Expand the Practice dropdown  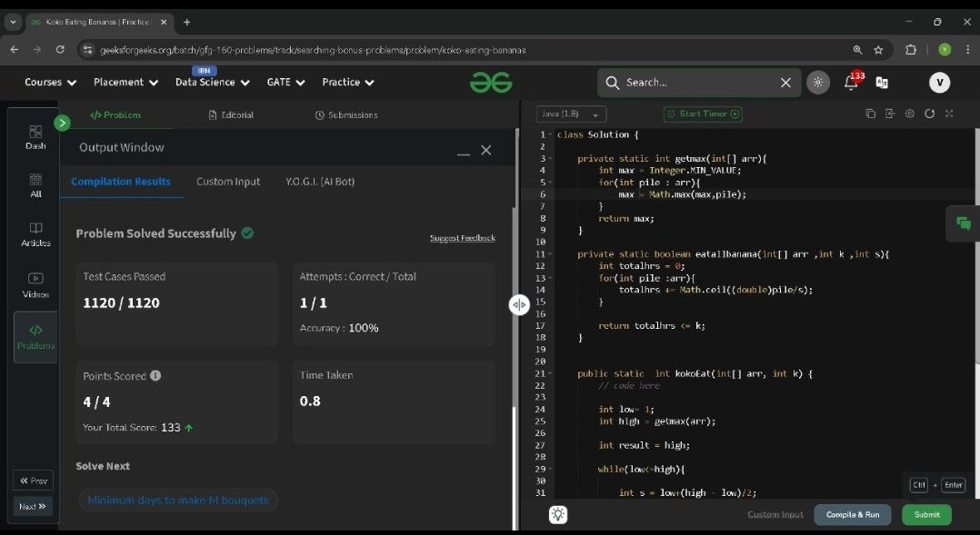coord(348,83)
